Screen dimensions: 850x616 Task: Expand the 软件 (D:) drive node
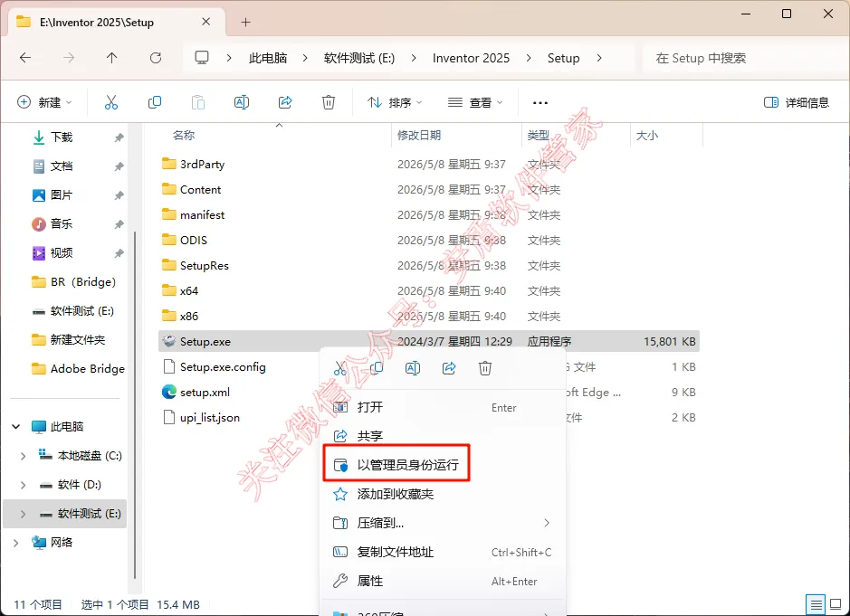coord(23,485)
